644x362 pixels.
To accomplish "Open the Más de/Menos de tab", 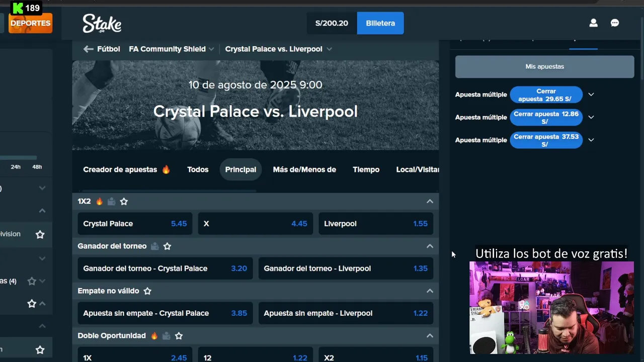I will point(304,169).
